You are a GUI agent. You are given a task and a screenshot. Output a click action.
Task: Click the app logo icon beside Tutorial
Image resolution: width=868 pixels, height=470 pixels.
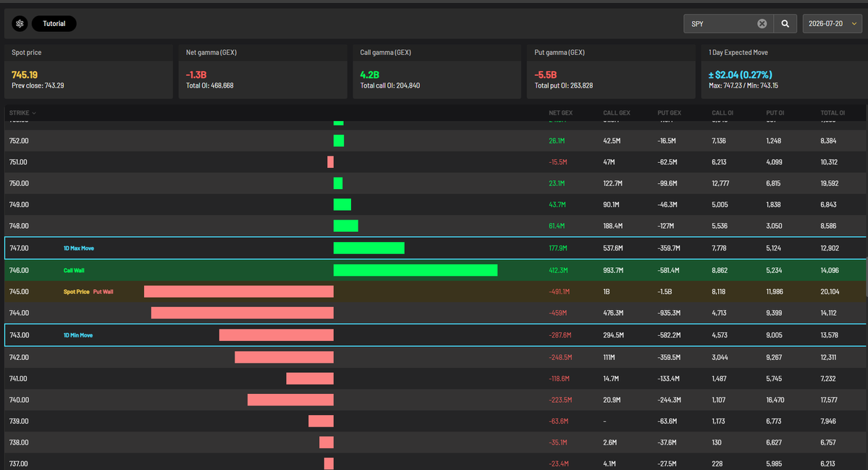20,24
